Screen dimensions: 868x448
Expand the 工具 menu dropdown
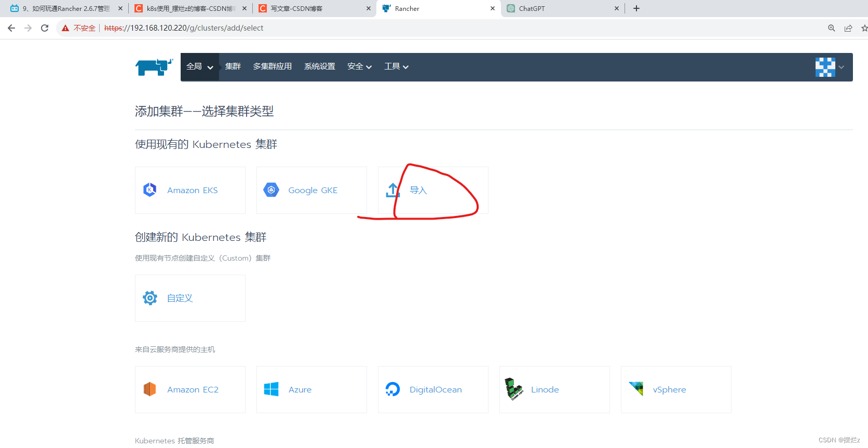397,66
